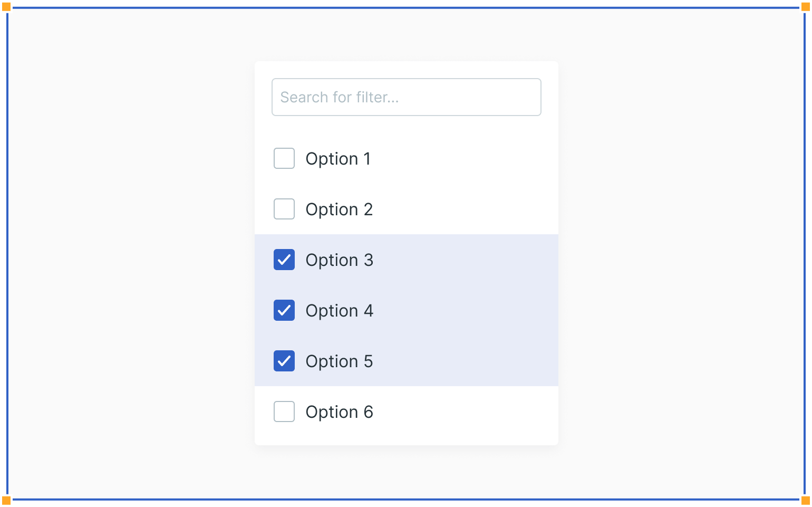812x507 pixels.
Task: Click the 'Search for filter...' input field
Action: coord(406,97)
